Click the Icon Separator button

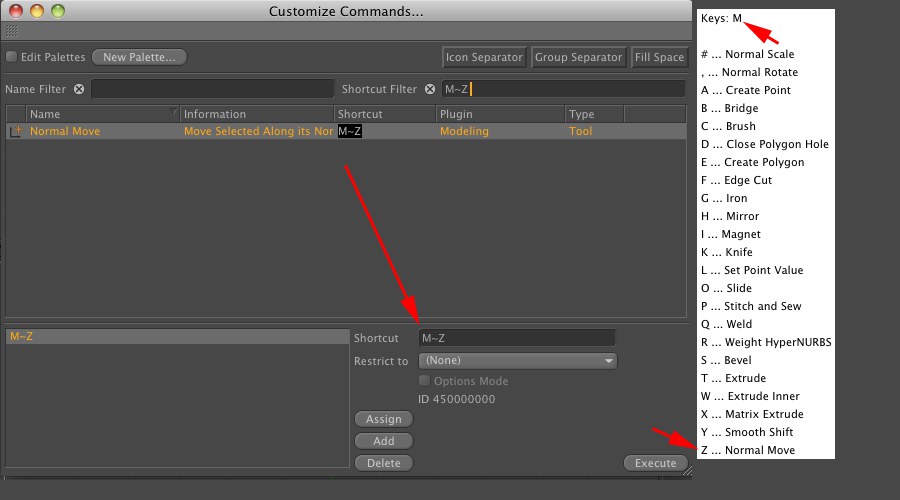(x=484, y=57)
